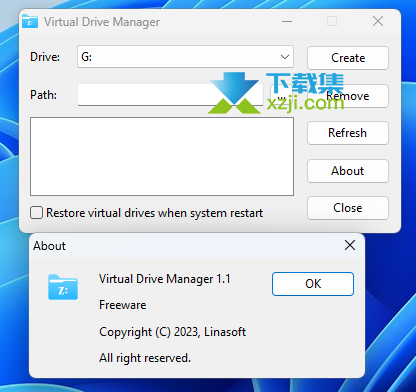The width and height of the screenshot is (416, 392).
Task: Open the About dialog via About button
Action: point(348,171)
